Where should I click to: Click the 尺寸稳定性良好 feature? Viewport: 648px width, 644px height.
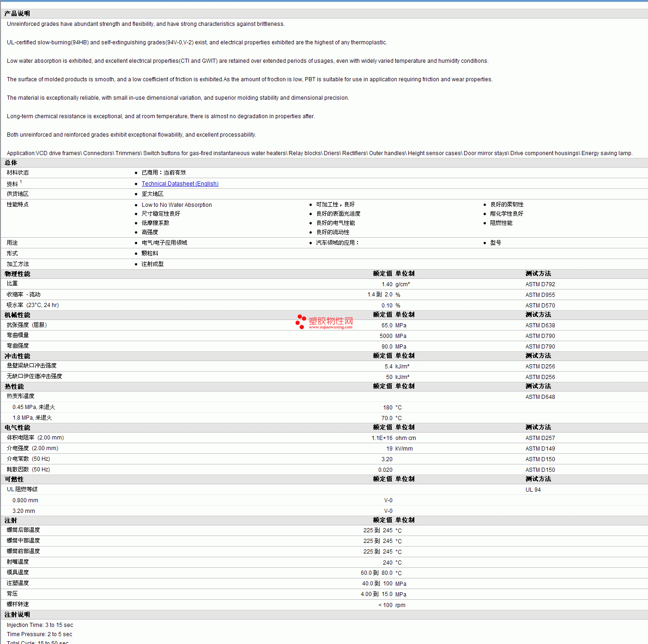161,214
